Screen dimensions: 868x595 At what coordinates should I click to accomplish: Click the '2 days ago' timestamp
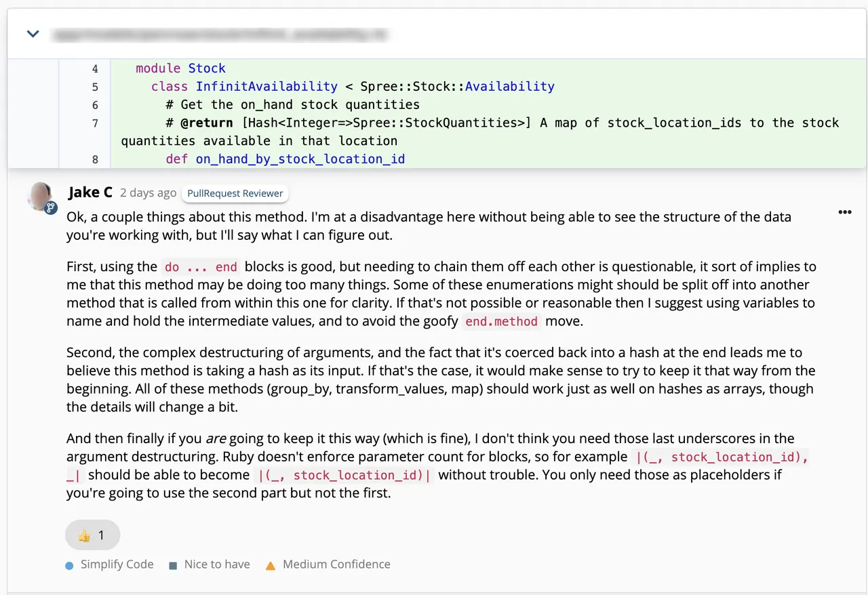pyautogui.click(x=148, y=193)
